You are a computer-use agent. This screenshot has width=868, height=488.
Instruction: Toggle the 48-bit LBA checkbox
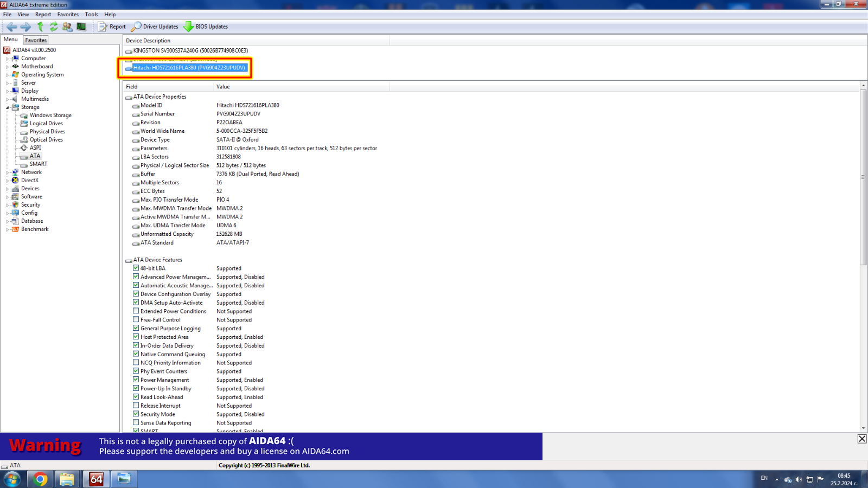pos(136,268)
